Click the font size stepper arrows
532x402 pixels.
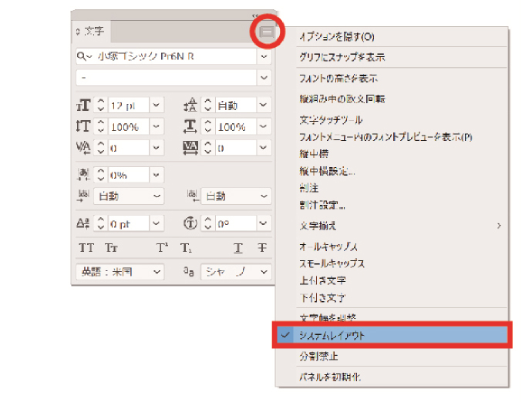[x=100, y=105]
